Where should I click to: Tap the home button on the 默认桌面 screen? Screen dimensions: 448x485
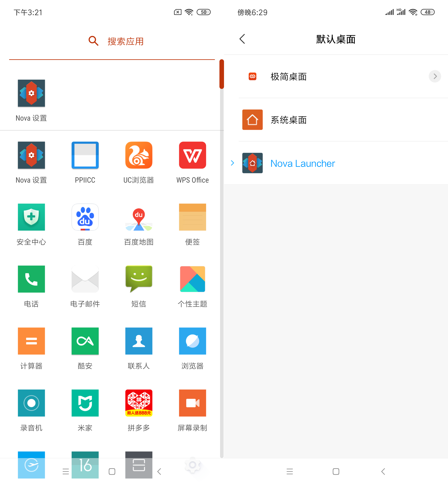coord(336,472)
